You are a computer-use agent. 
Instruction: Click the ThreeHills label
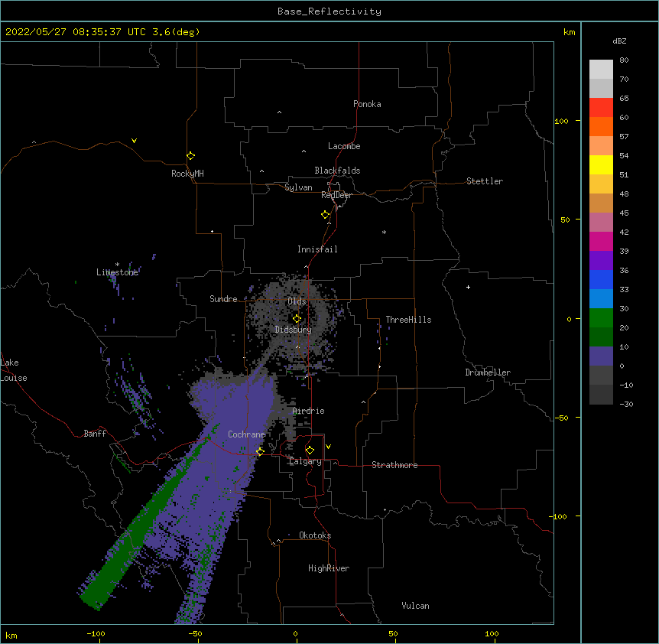click(x=408, y=320)
